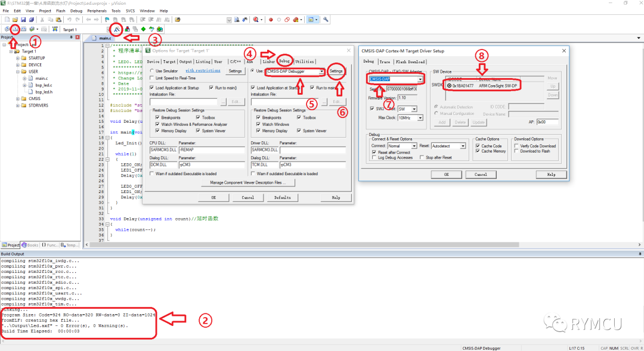Image resolution: width=644 pixels, height=351 pixels.
Task: Open the Reset Autodetect dropdown
Action: pyautogui.click(x=463, y=146)
